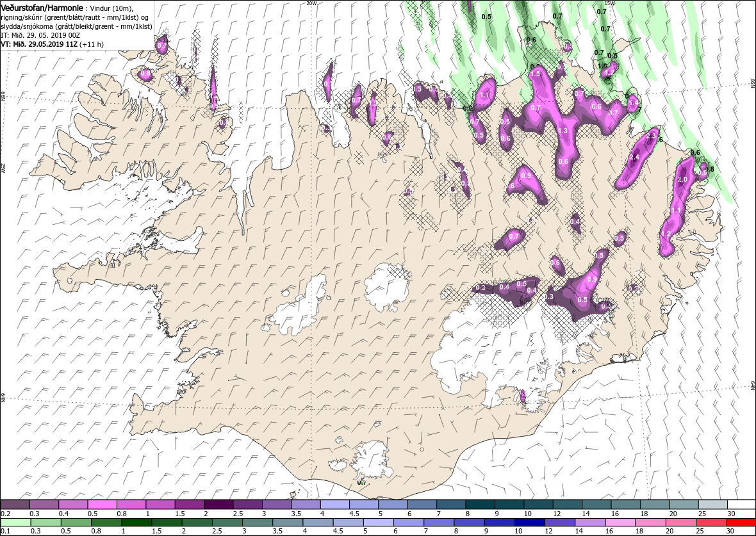Pick the deep blue 10 swatch in lower legend
This screenshot has width=756, height=536.
pos(529,523)
